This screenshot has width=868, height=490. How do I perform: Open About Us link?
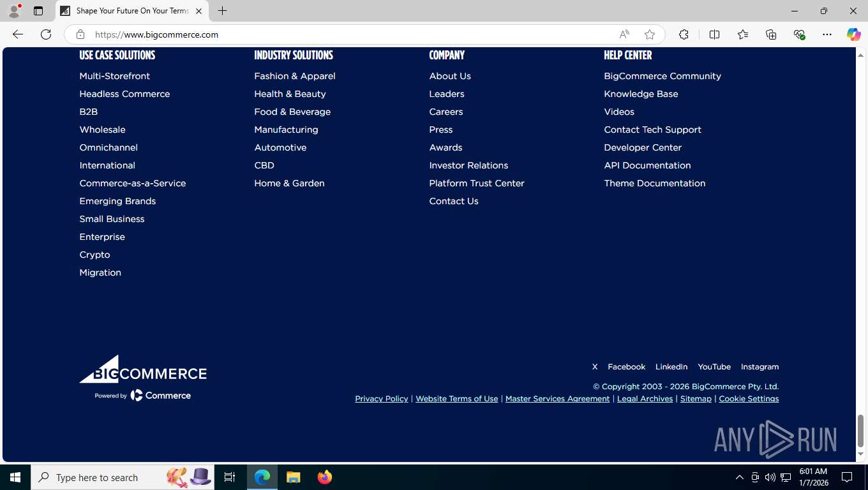(x=450, y=76)
